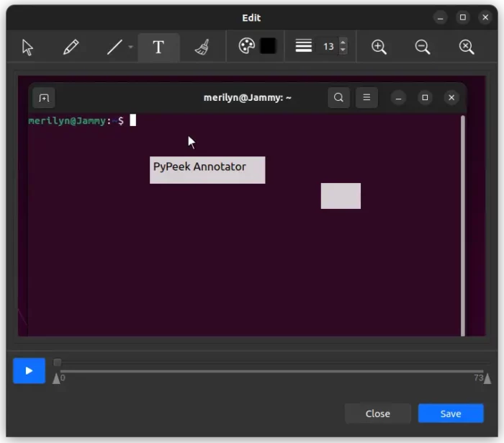Click the terminal window minimize button
The image size is (504, 443).
pyautogui.click(x=398, y=98)
